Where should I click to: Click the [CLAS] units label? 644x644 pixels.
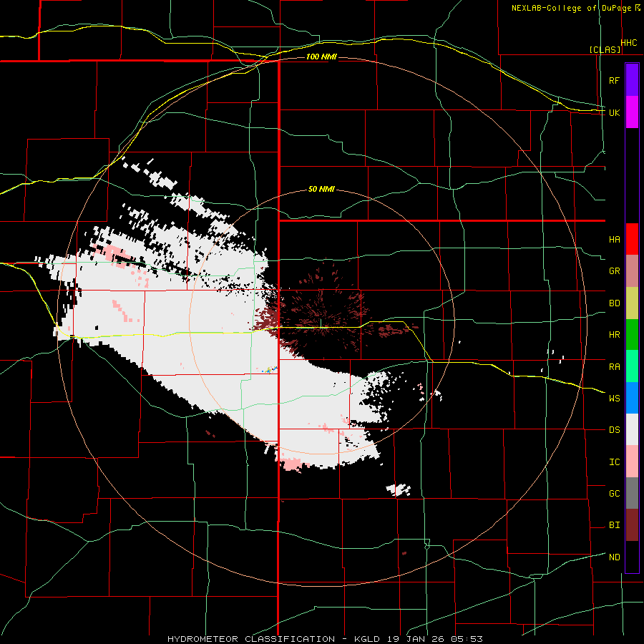[605, 49]
